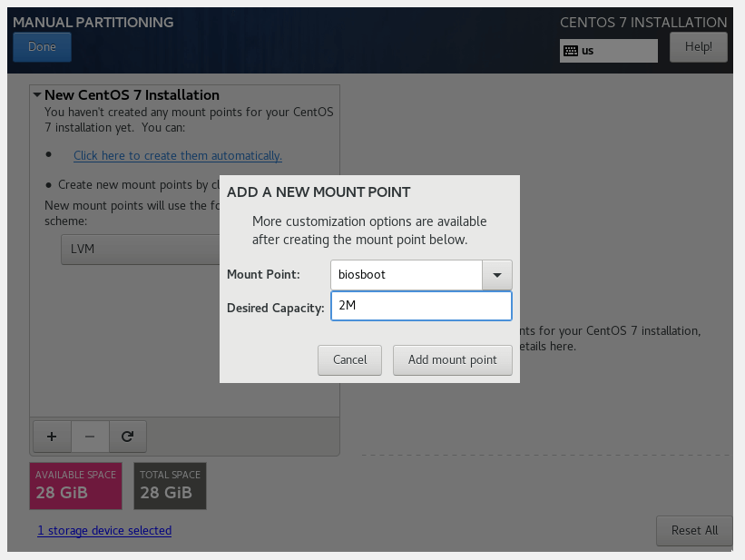Click the link to create mount points automatically

(x=178, y=155)
